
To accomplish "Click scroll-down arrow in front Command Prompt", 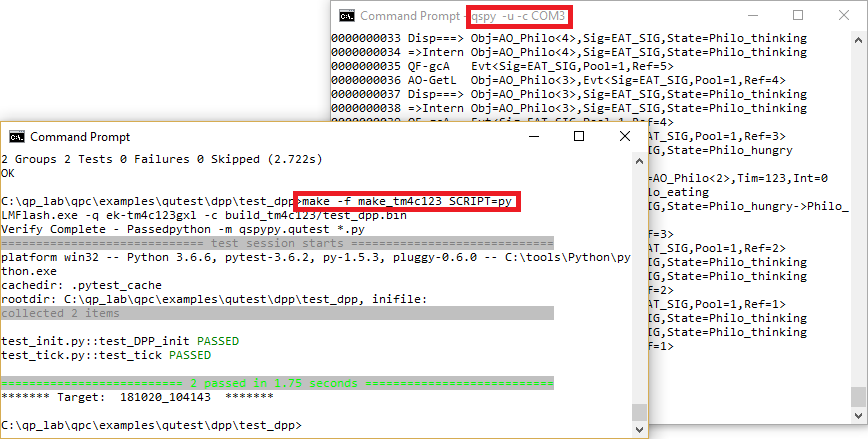I will 640,430.
